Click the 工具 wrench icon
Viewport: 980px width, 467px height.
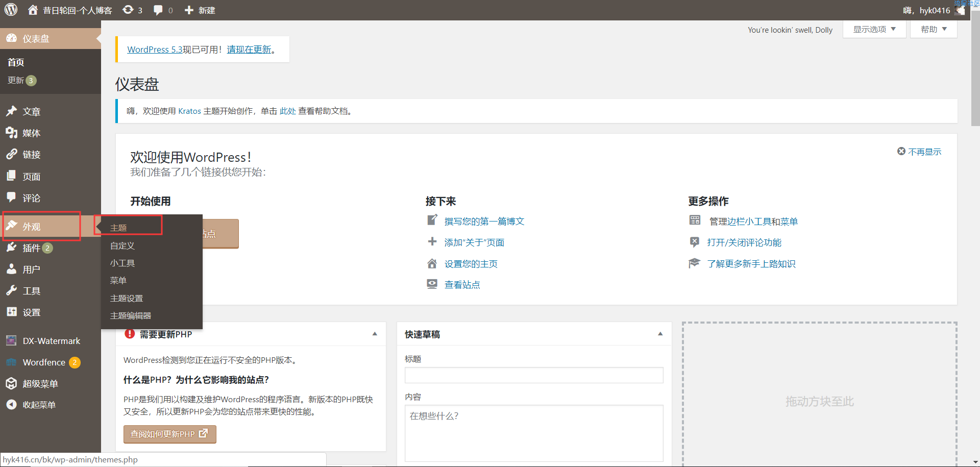(11, 290)
